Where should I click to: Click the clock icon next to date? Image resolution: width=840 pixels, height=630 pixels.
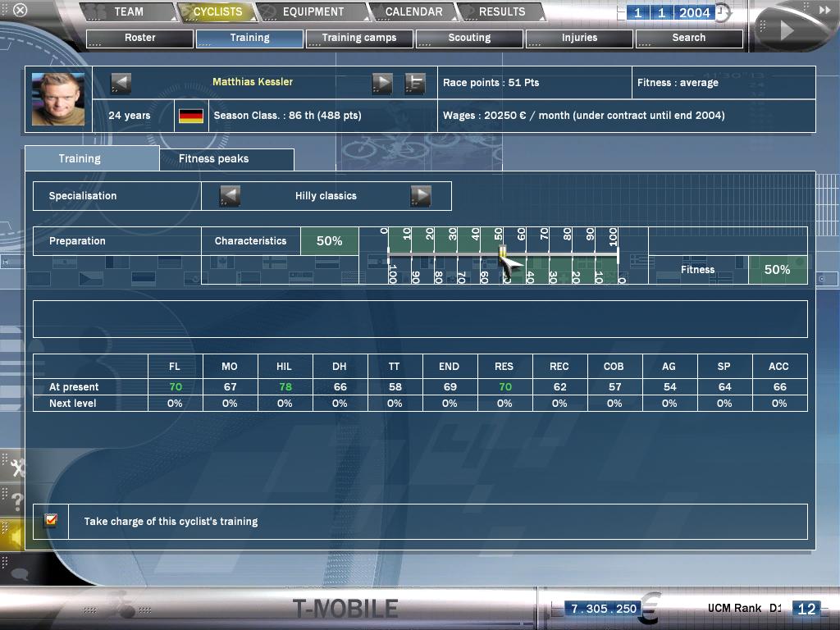coord(722,13)
